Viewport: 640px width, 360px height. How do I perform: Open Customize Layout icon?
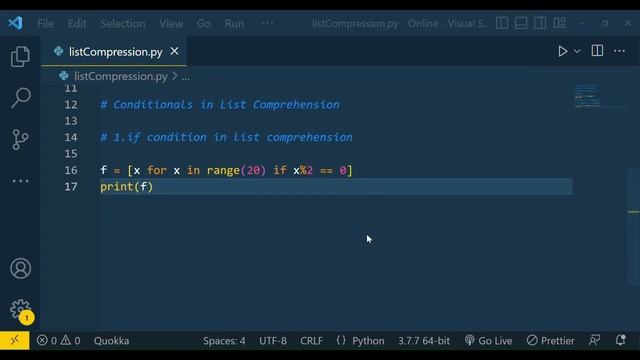(x=559, y=23)
